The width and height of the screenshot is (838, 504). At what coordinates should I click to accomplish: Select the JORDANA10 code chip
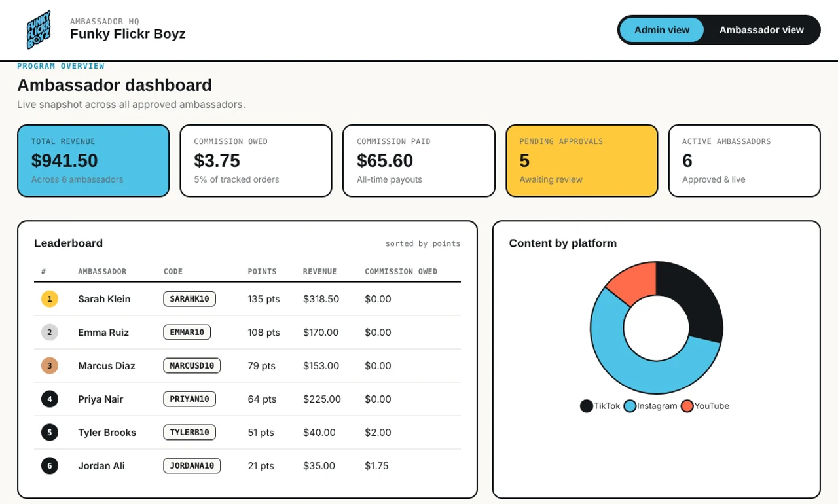pos(192,466)
